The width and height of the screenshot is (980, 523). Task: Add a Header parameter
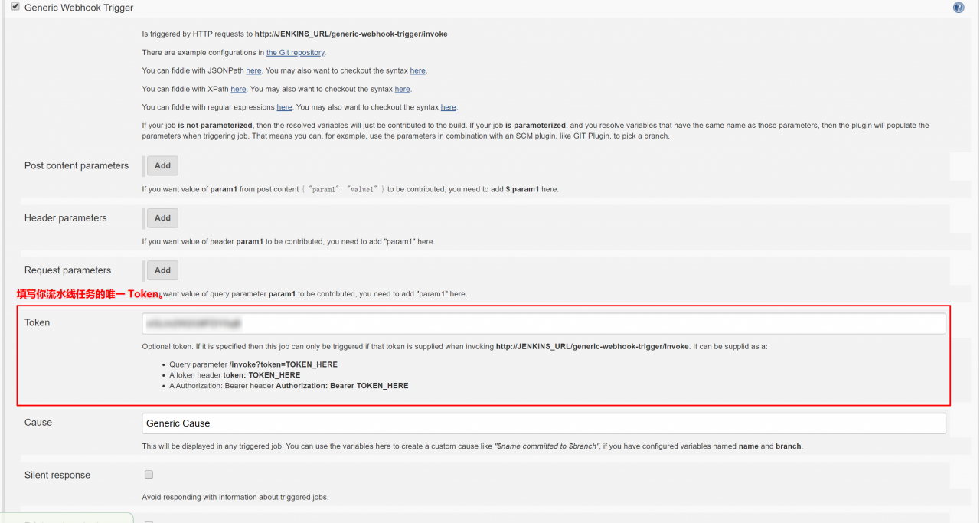point(162,218)
